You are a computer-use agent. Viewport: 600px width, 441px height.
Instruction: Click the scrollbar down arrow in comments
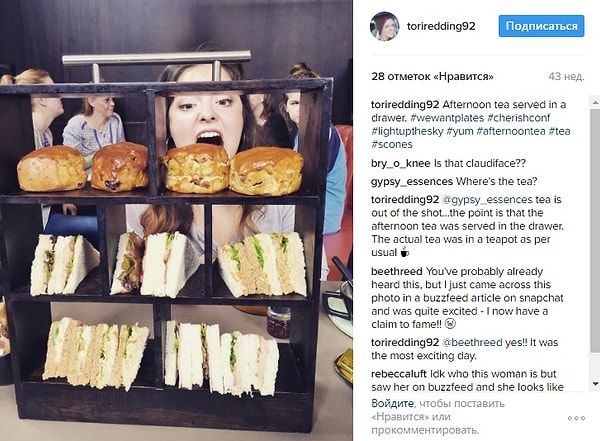(x=595, y=383)
